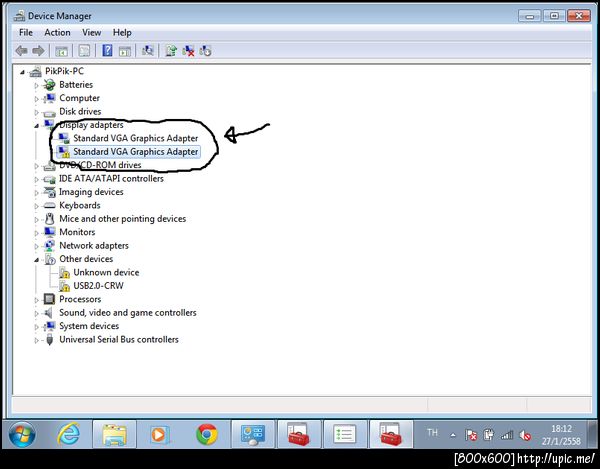Click the Forward arrow toolbar icon

coord(38,50)
